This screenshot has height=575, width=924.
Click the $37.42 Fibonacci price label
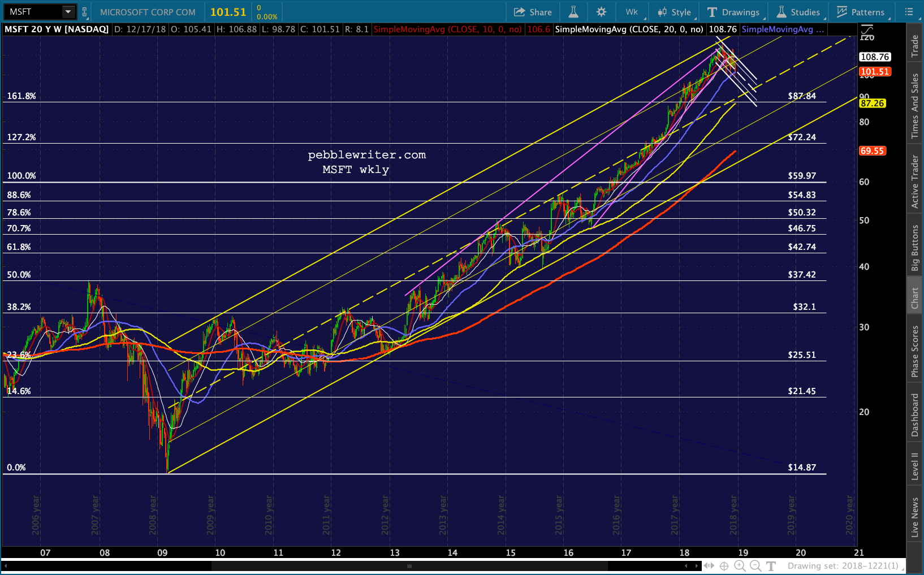[802, 275]
